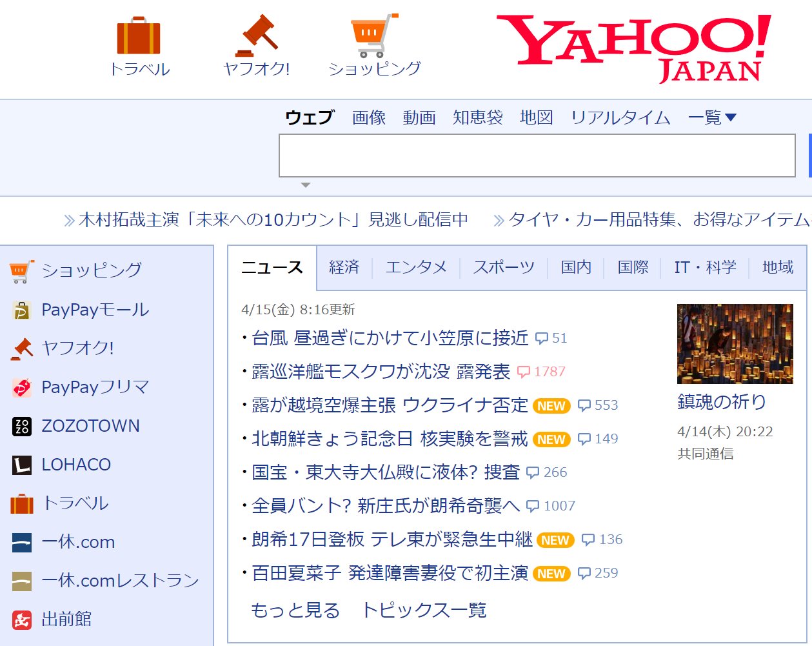Read 全員バント? 新庄氏が朗希奇襲へ article
The height and width of the screenshot is (646, 812).
click(x=386, y=506)
